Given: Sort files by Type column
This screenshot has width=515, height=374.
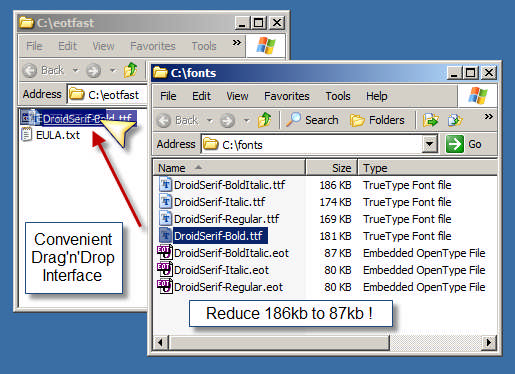Looking at the screenshot, I should 428,168.
